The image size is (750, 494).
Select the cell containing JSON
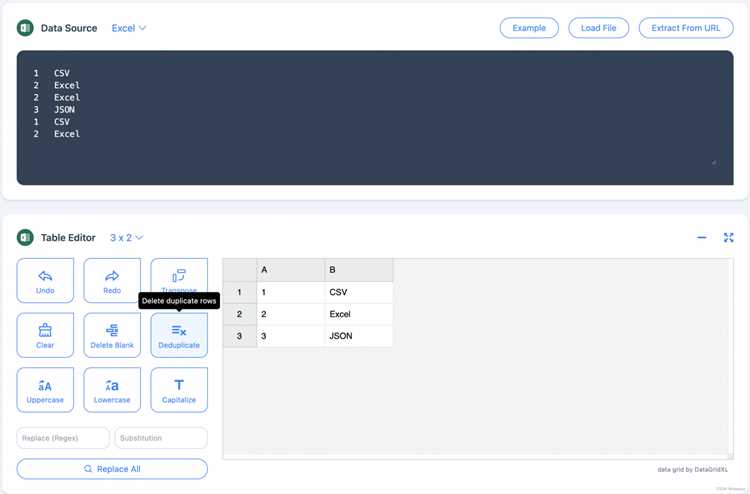(x=359, y=336)
